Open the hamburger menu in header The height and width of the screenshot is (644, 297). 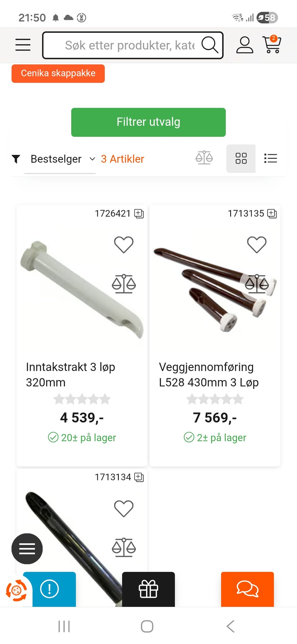[23, 45]
